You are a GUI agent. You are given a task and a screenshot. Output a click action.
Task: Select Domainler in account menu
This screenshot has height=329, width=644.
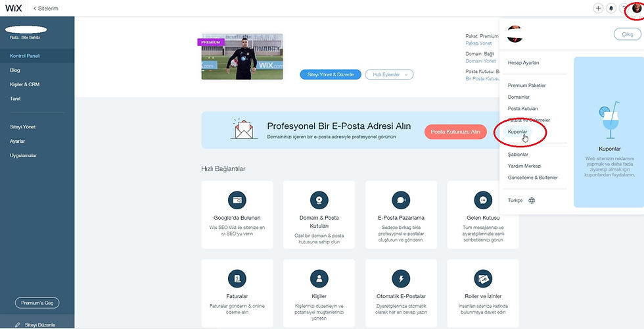pyautogui.click(x=518, y=97)
